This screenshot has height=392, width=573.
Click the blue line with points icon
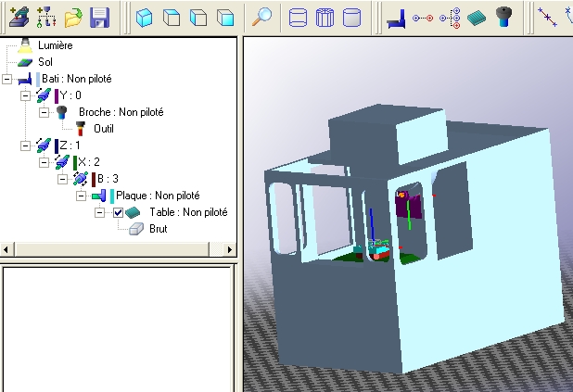coord(547,17)
